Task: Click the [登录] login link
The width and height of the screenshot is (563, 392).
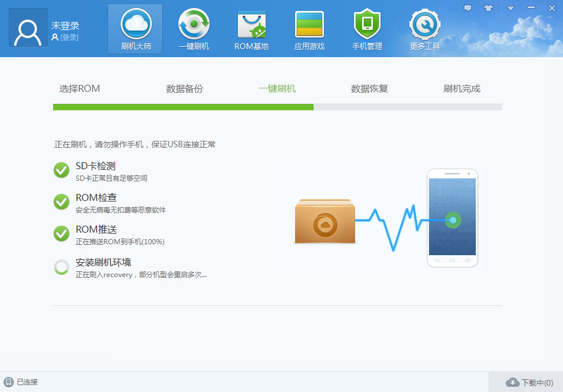Action: coord(69,38)
